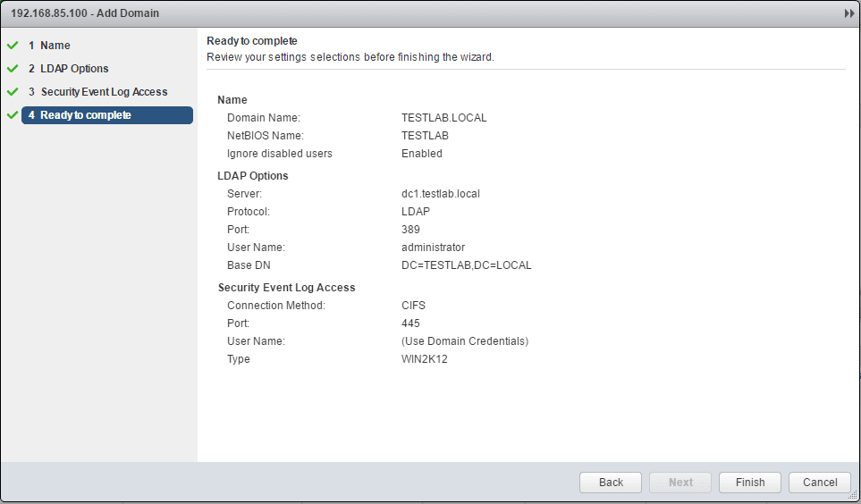Click the Finish button

[750, 483]
